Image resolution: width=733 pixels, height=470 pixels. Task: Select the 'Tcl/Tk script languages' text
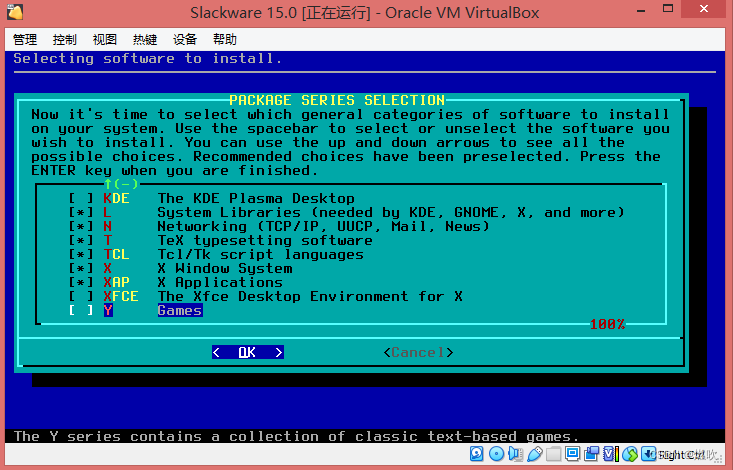(260, 254)
